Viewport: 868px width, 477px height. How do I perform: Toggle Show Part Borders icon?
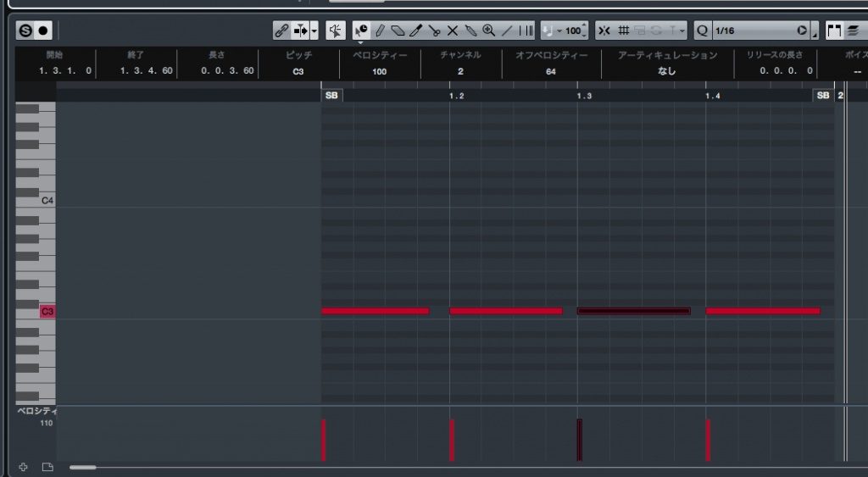click(834, 31)
